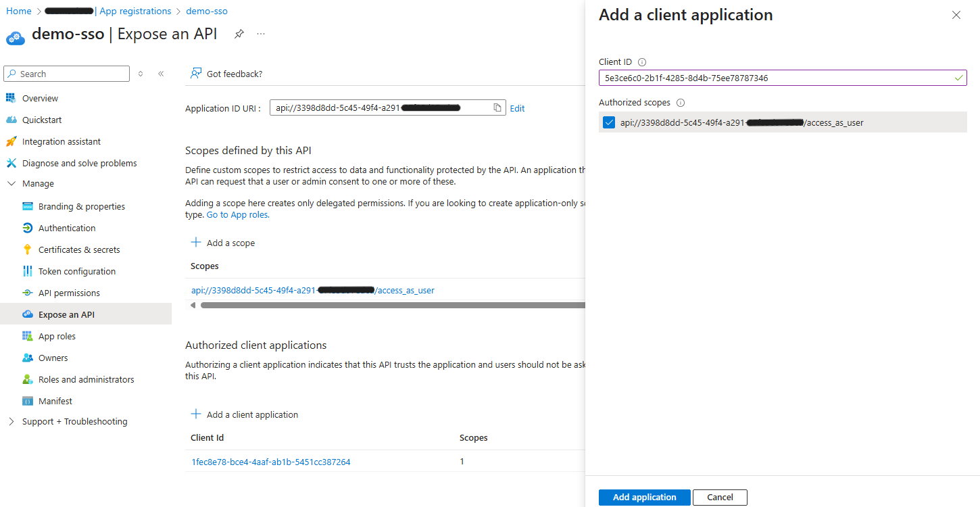Screen dimensions: 980x507
Task: Click the demo-sso breadcrumb
Action: tap(207, 11)
